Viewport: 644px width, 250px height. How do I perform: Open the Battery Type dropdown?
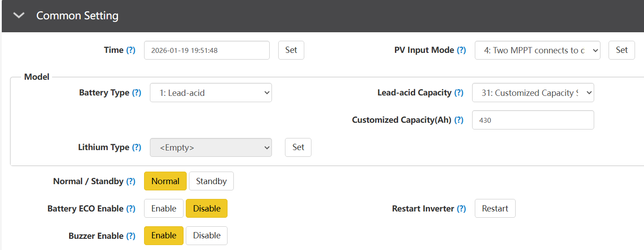tap(210, 93)
